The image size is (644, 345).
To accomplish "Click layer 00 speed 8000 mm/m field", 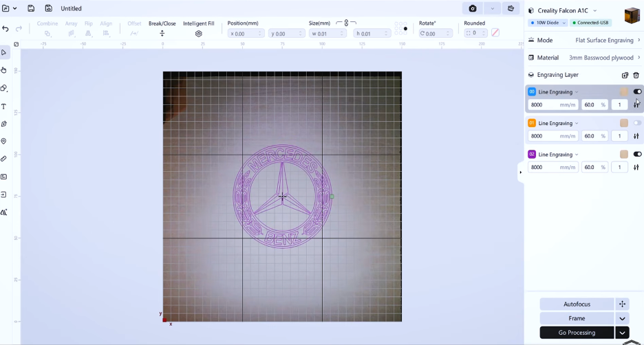I will pos(552,104).
